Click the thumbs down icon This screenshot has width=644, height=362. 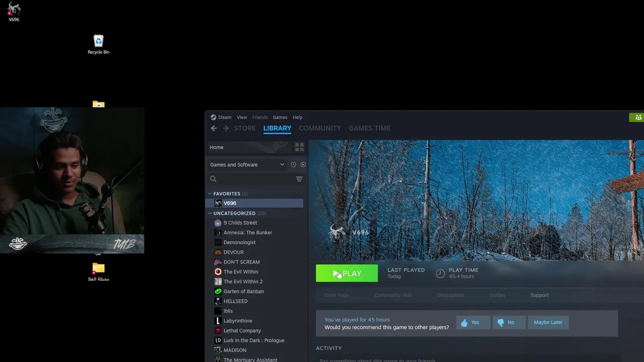(501, 323)
